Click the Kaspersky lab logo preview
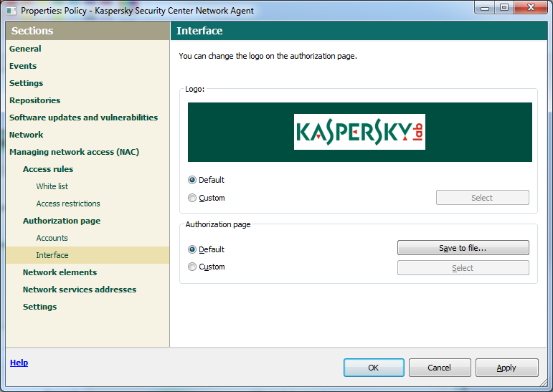Screen dimensions: 553x392 point(360,132)
